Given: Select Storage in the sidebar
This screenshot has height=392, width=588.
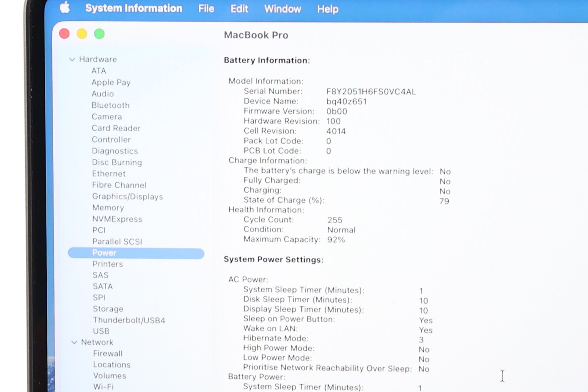Looking at the screenshot, I should [108, 309].
